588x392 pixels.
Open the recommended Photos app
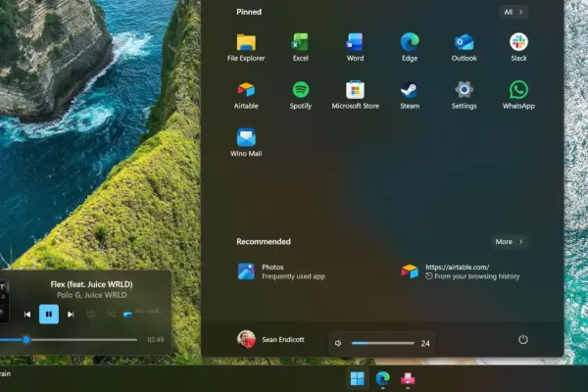[x=281, y=271]
